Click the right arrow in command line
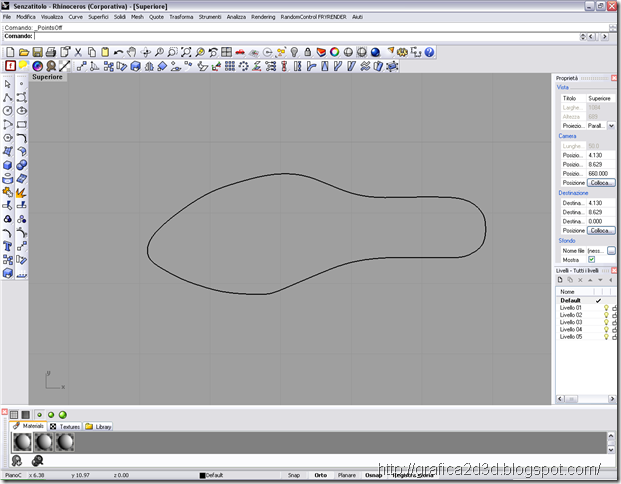 coord(604,36)
